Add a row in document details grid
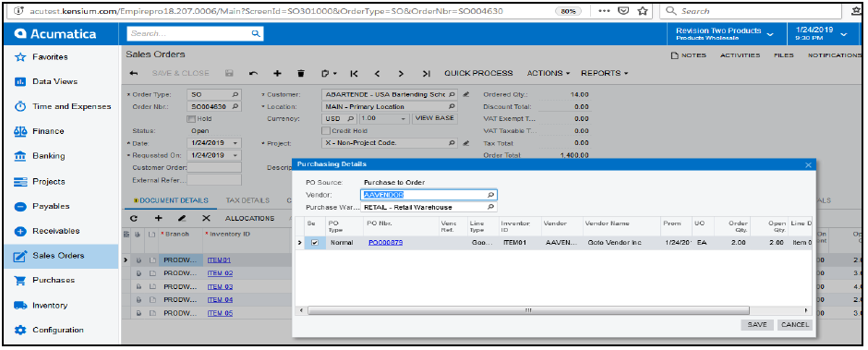868x350 pixels. pos(158,218)
